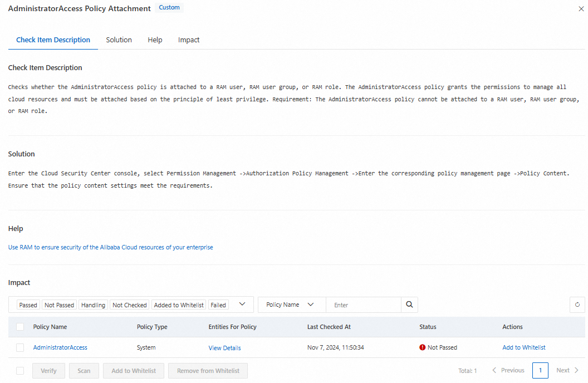Screen dimensions: 588x383
Task: Focus the Enter search input field
Action: coord(364,305)
